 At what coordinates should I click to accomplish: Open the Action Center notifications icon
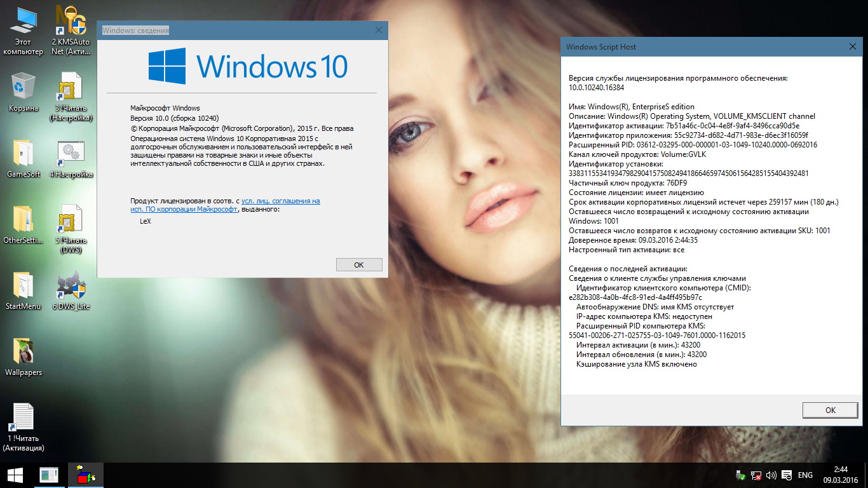(x=787, y=475)
